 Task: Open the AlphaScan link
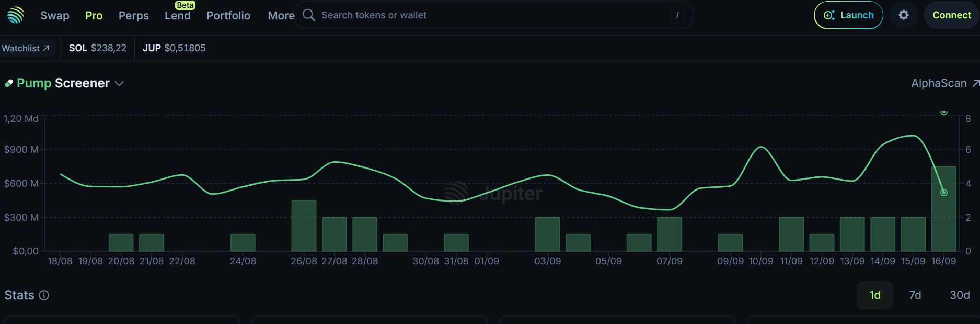(945, 83)
